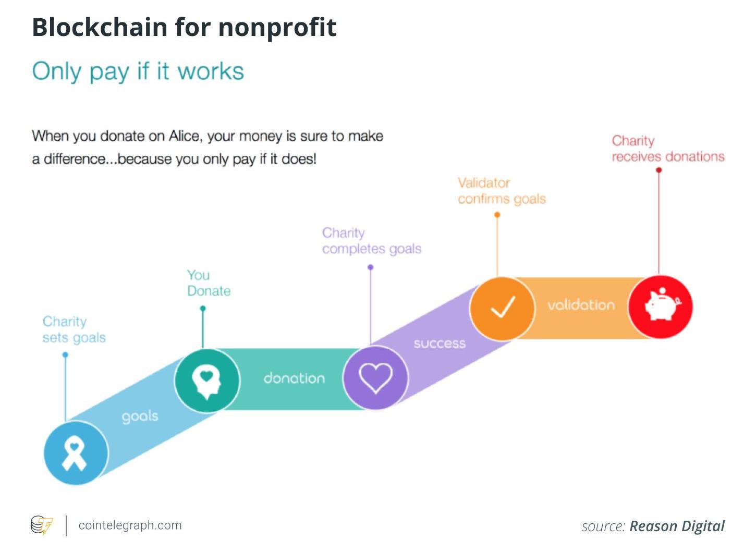This screenshot has width=756, height=552.
Task: Click the orange dot under Validator confirms goals
Action: click(497, 215)
